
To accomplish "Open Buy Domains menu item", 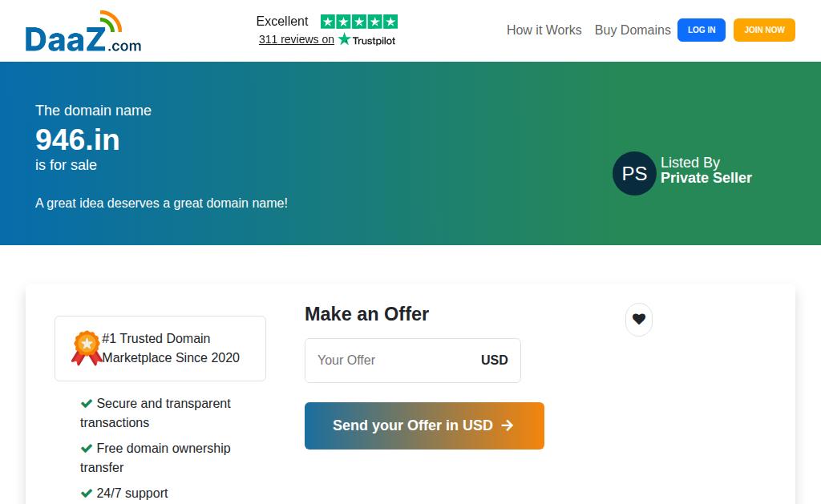I will (x=633, y=30).
